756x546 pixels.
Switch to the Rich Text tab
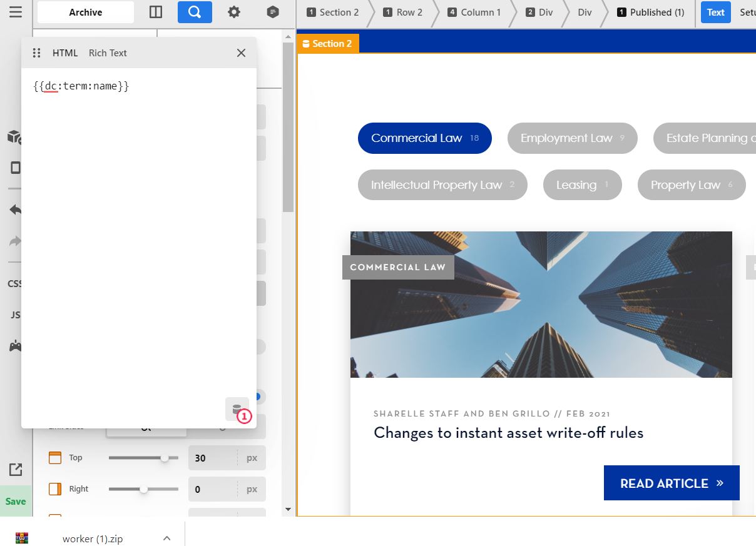pyautogui.click(x=108, y=53)
